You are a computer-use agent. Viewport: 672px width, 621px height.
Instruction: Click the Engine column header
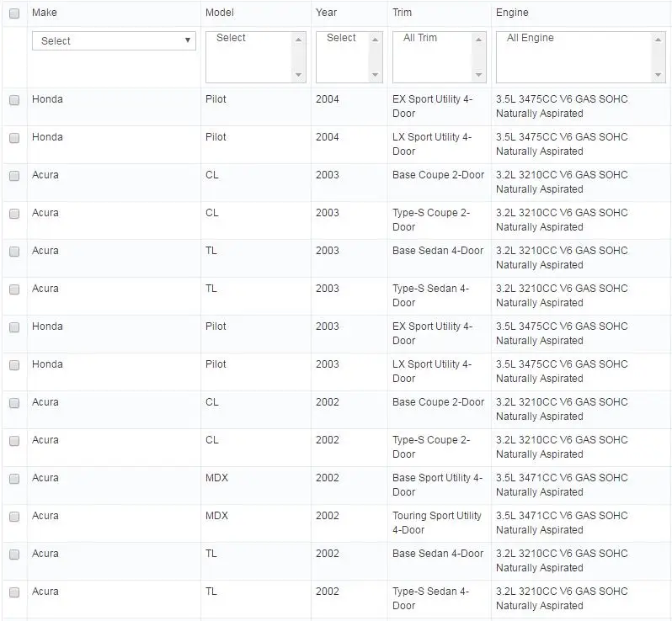tap(512, 13)
